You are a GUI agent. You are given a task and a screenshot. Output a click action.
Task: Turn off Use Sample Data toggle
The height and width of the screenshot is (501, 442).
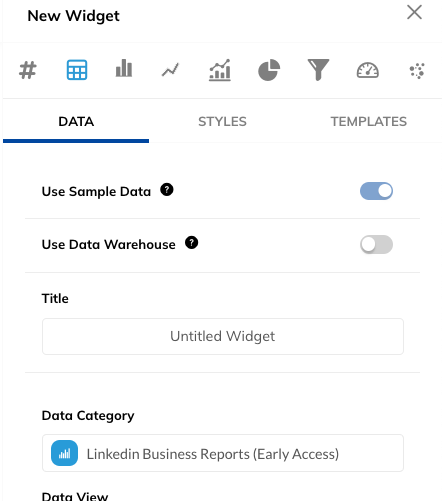[376, 191]
